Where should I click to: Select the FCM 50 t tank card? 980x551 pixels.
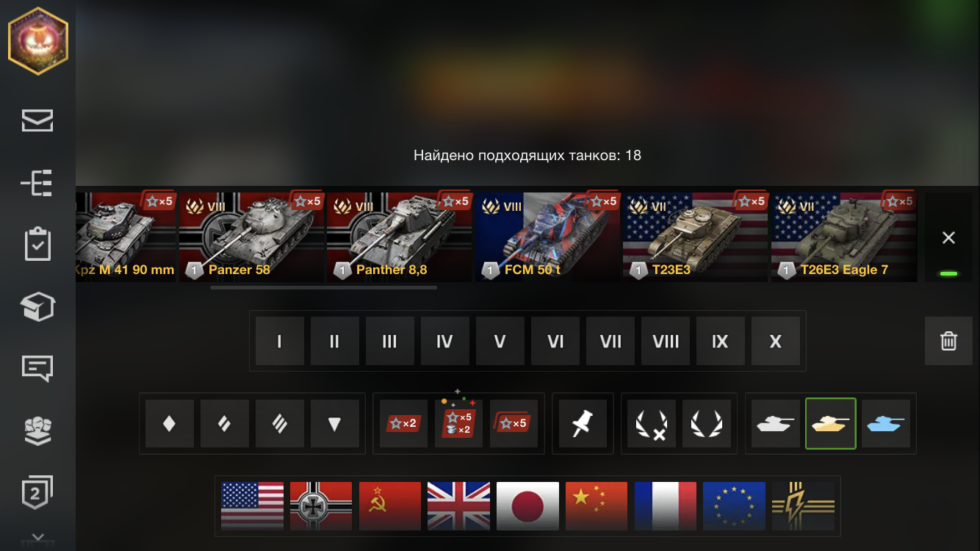click(547, 237)
